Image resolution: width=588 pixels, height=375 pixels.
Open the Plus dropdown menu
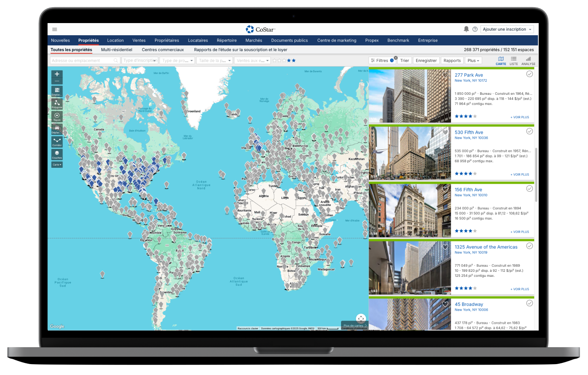[473, 60]
